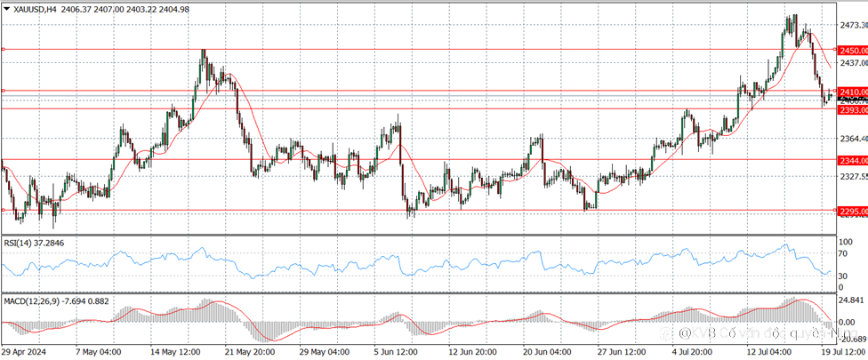Select the left anchor handle of the 2410.00 line
The width and height of the screenshot is (868, 360).
tap(4, 90)
